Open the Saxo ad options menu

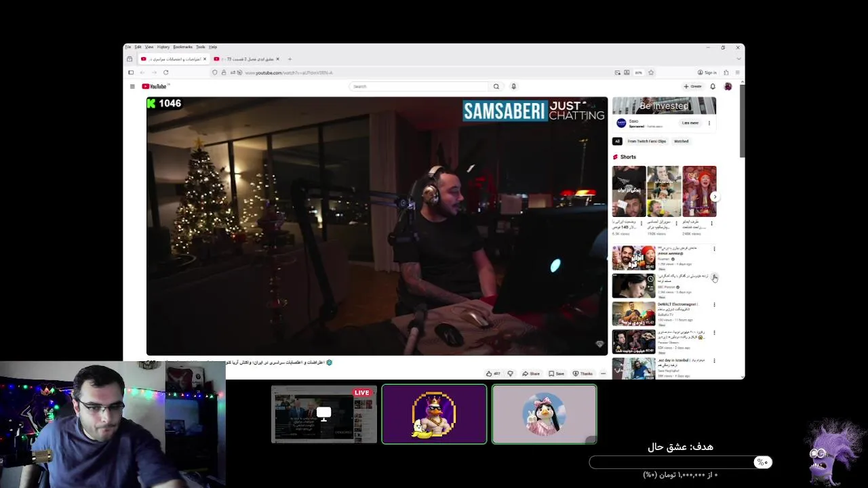pos(709,123)
